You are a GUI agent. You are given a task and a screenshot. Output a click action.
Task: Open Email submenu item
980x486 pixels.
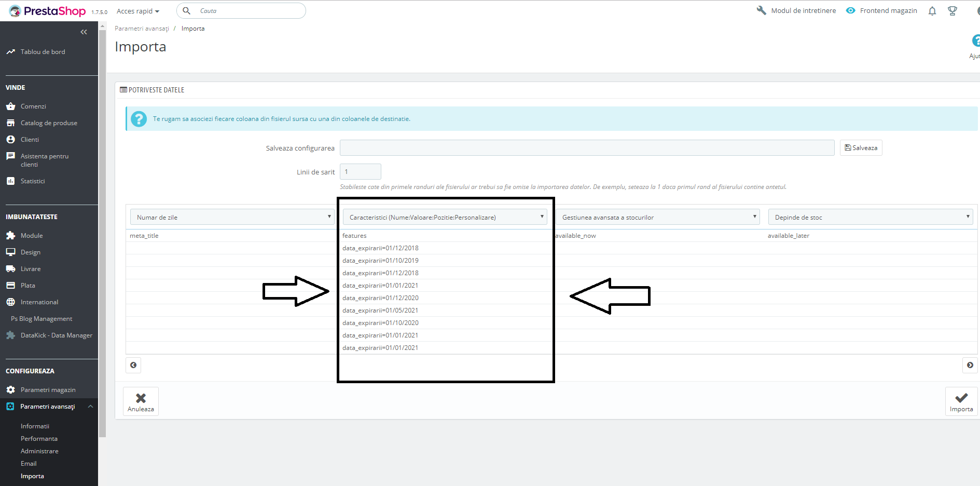click(x=29, y=464)
